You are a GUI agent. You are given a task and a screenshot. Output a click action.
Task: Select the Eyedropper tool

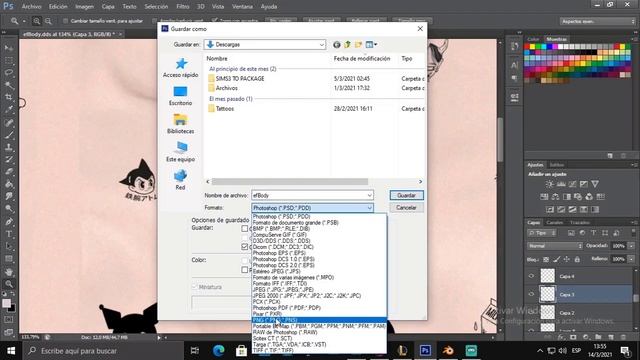(x=9, y=109)
